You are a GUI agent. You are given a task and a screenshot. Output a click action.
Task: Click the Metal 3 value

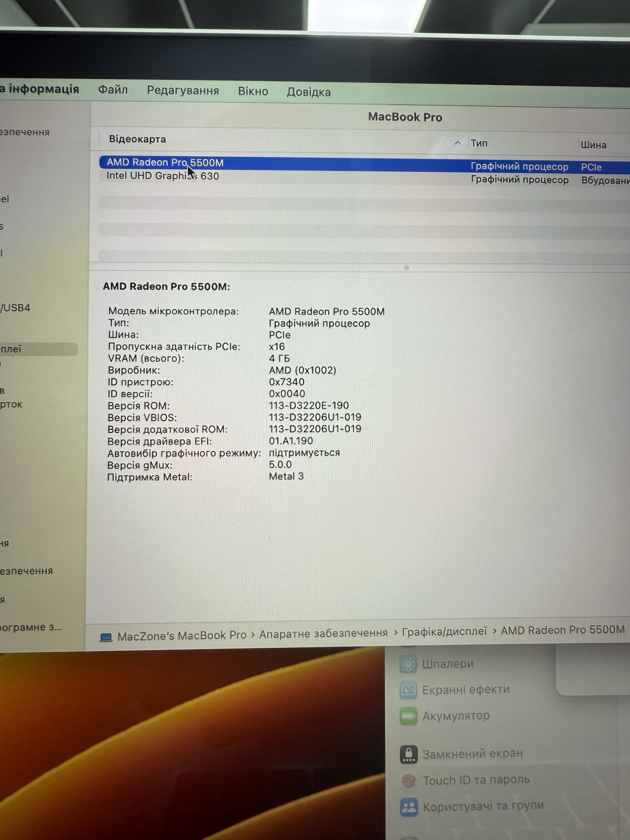tap(286, 476)
